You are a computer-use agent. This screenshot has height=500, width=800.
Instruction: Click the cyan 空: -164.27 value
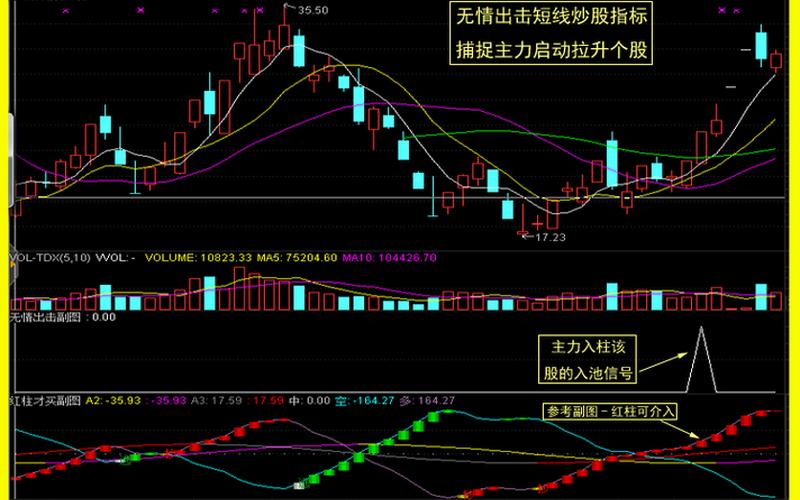364,401
